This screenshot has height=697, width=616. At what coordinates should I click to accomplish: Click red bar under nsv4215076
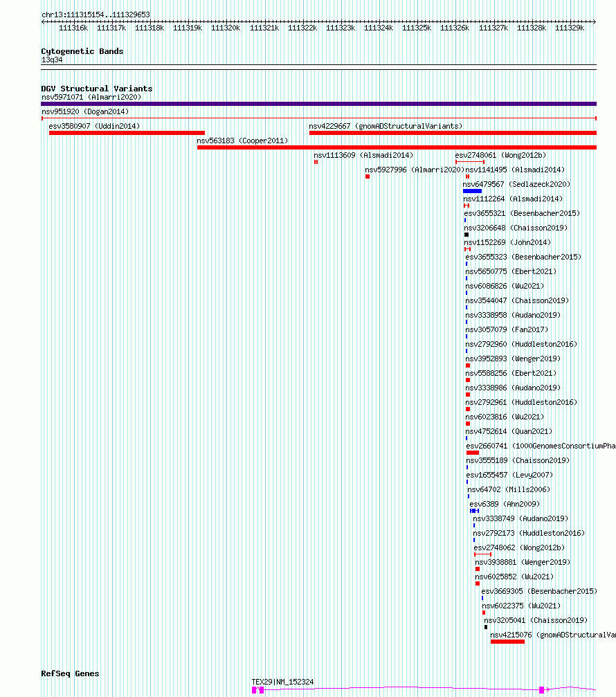click(507, 642)
